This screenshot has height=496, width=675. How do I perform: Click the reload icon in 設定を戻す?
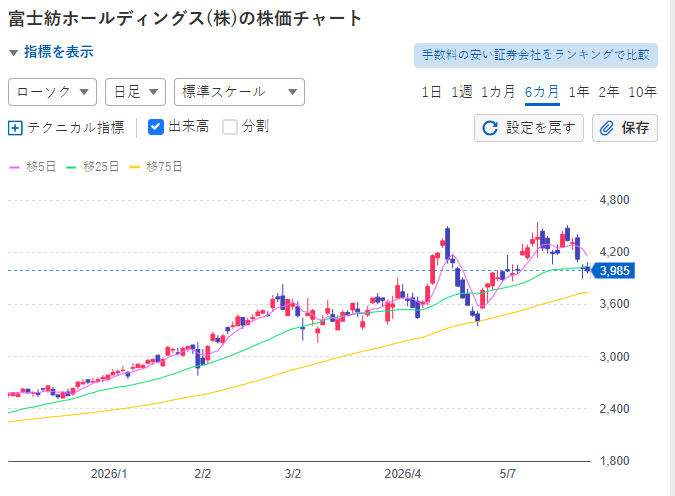[490, 128]
